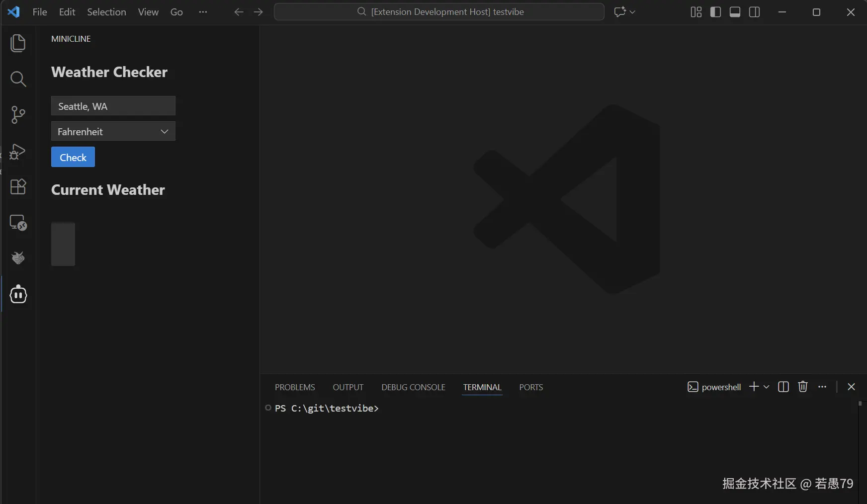This screenshot has height=504, width=867.
Task: Open the Go menu
Action: point(176,12)
